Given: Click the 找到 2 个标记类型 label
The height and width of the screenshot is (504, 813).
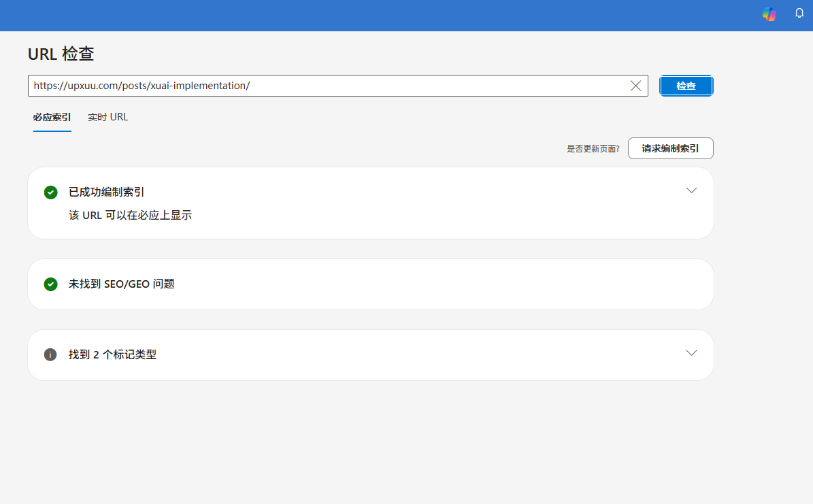Looking at the screenshot, I should (x=112, y=354).
